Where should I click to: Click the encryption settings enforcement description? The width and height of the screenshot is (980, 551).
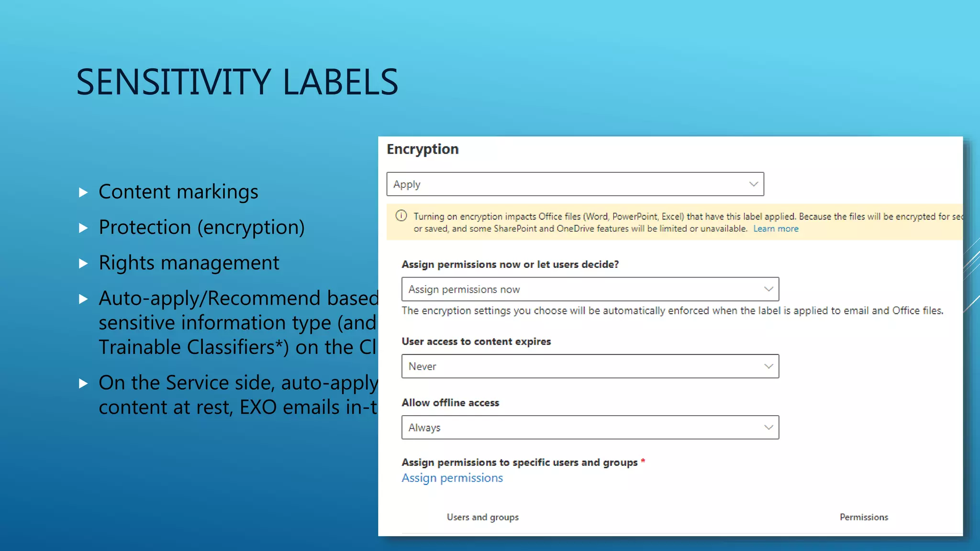pyautogui.click(x=672, y=311)
